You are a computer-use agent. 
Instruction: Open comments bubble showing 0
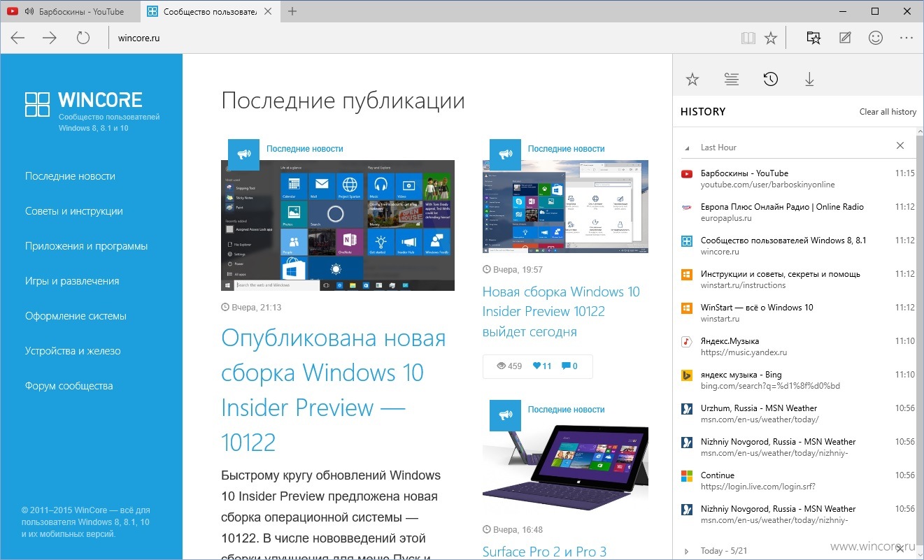[569, 366]
